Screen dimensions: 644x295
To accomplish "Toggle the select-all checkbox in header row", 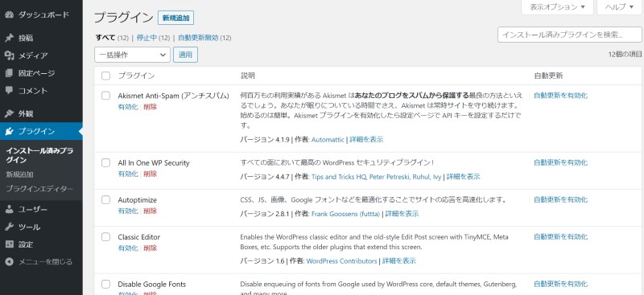I will 106,76.
